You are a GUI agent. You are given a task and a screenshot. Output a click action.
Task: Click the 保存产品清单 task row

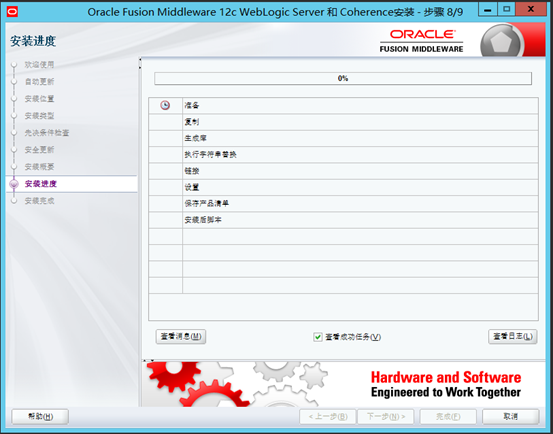343,203
